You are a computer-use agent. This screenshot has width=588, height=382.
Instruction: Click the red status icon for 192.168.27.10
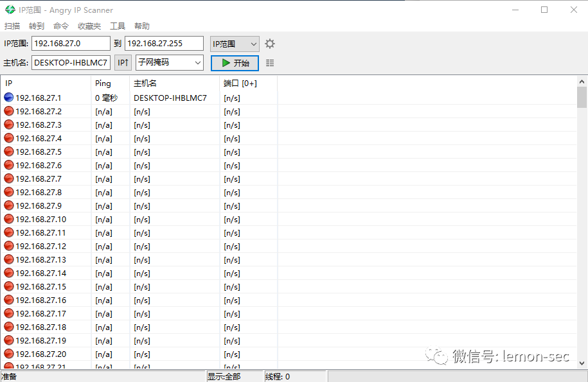click(x=8, y=219)
